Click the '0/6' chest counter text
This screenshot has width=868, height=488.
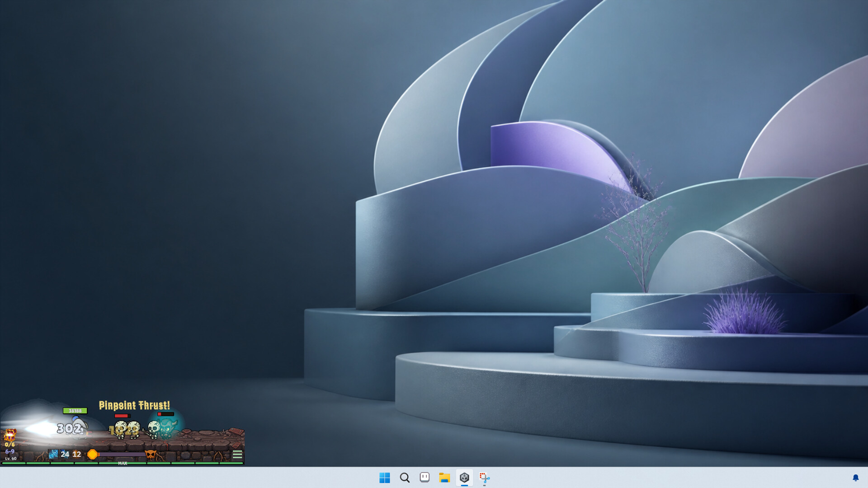pyautogui.click(x=9, y=445)
